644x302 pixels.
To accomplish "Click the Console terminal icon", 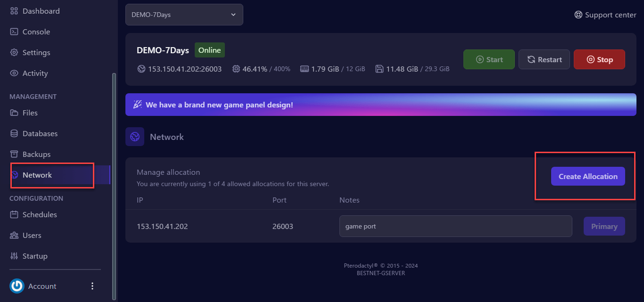I will coord(14,32).
